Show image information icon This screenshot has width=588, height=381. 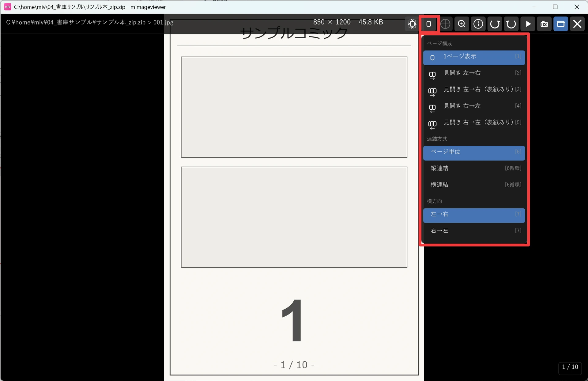click(x=478, y=24)
